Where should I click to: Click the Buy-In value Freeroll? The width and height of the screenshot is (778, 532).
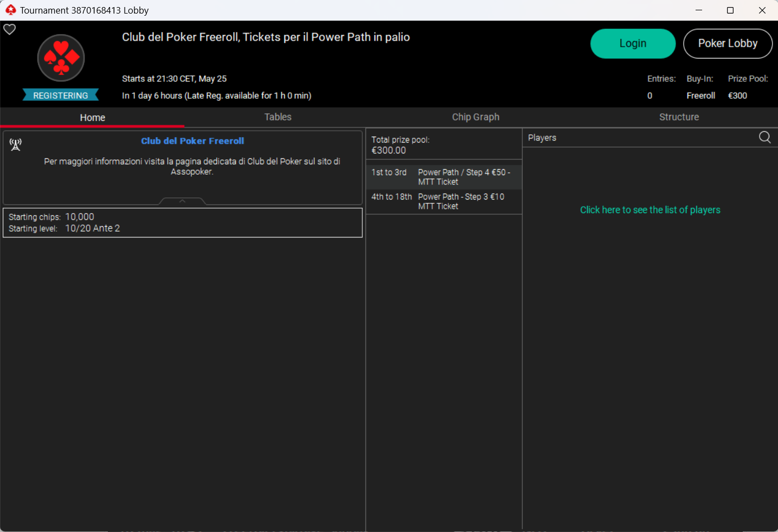(700, 95)
